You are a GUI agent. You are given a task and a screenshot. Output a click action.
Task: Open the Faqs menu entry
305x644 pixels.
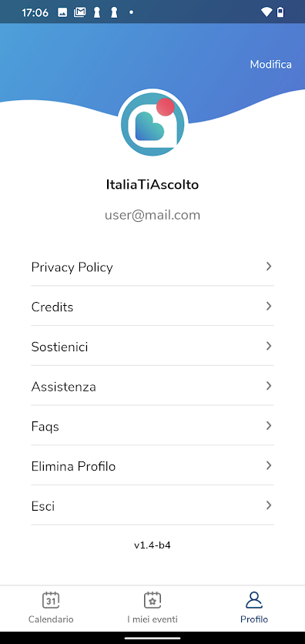(x=152, y=426)
